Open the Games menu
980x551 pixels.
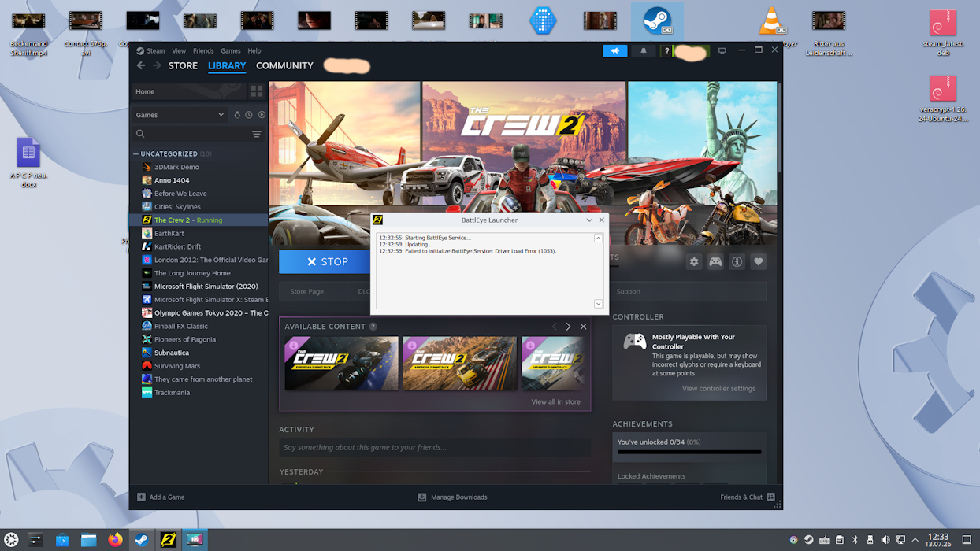pos(231,50)
